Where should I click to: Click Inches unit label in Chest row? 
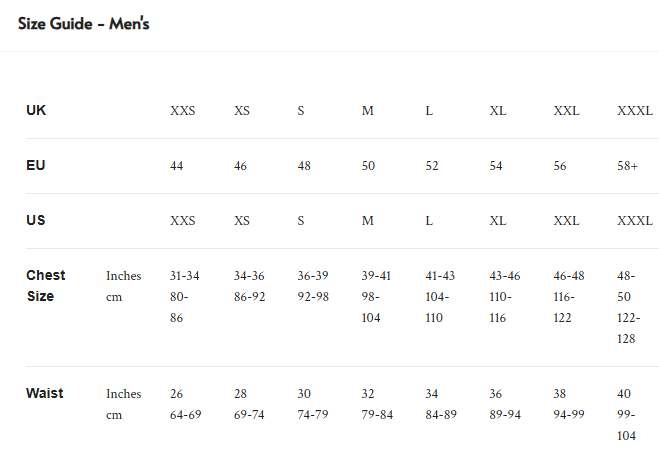[124, 276]
